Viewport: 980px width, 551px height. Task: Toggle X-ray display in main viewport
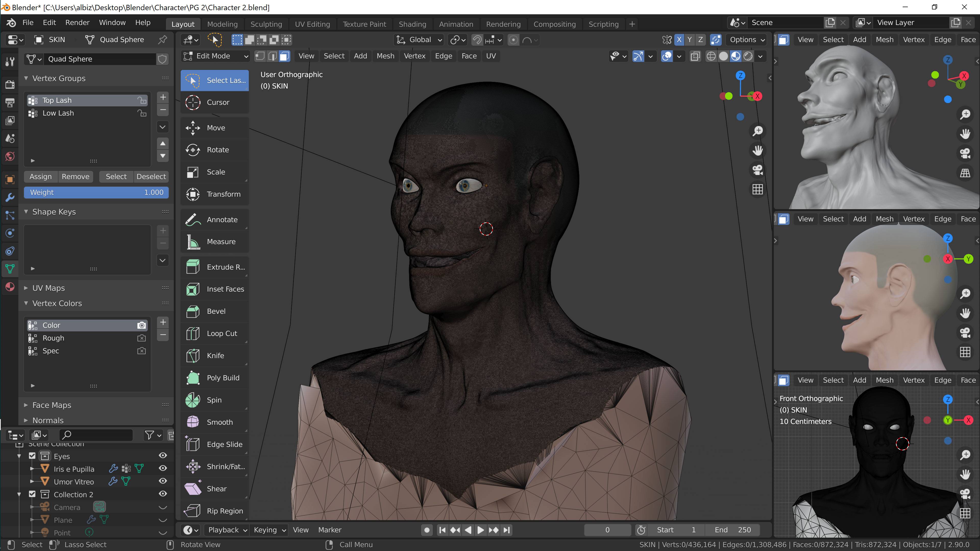coord(695,56)
